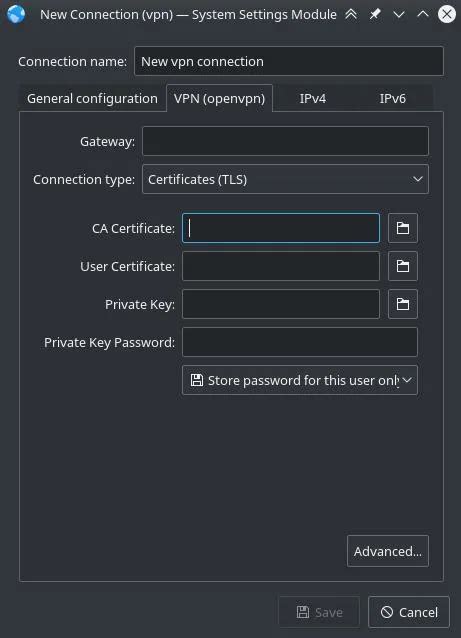Click the globe app icon in title bar

pyautogui.click(x=16, y=14)
